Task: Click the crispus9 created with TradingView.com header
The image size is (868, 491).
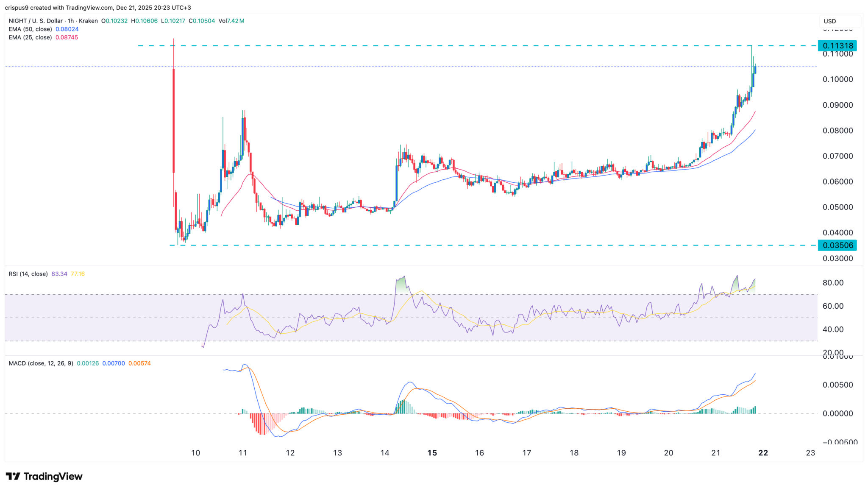Action: tap(59, 8)
